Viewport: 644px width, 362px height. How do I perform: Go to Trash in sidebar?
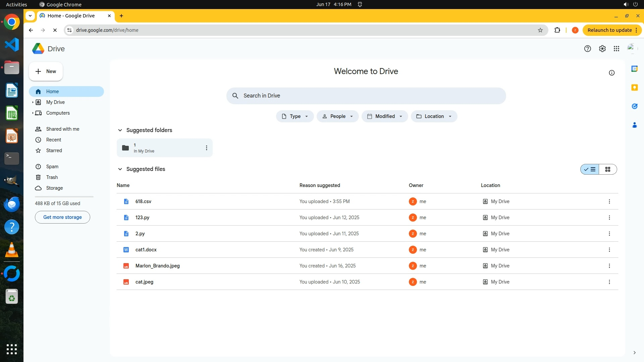point(52,177)
